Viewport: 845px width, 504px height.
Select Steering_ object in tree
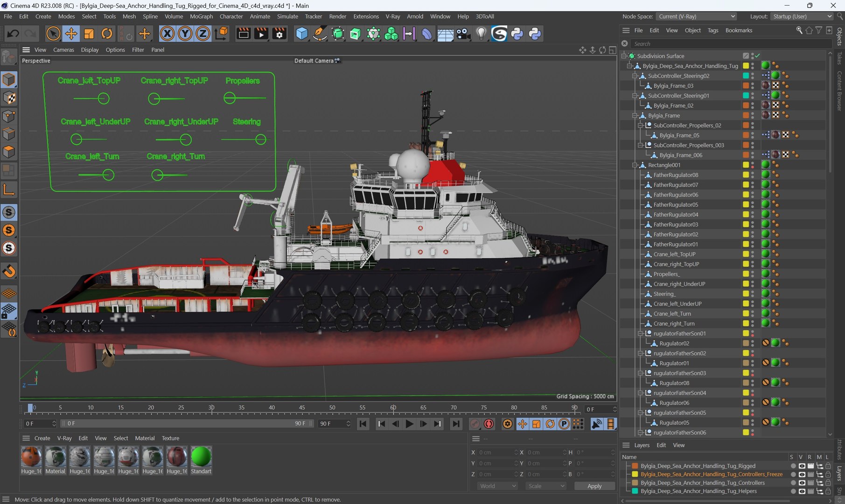coord(664,294)
